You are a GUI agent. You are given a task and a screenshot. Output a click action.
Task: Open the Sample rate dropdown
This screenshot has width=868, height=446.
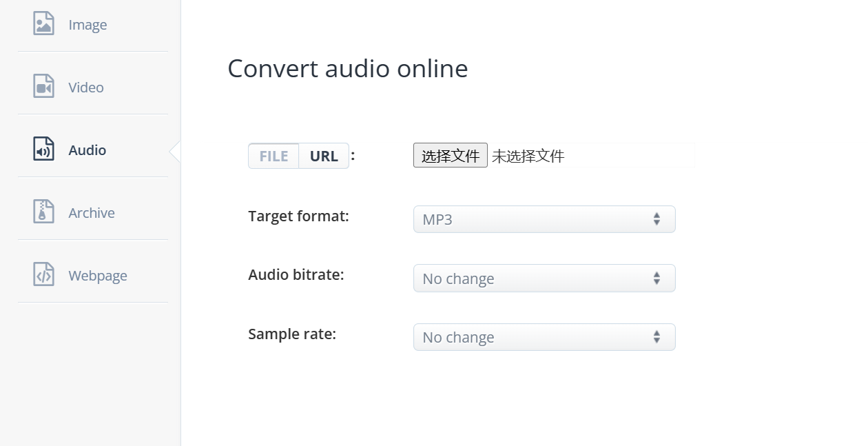[x=544, y=337]
